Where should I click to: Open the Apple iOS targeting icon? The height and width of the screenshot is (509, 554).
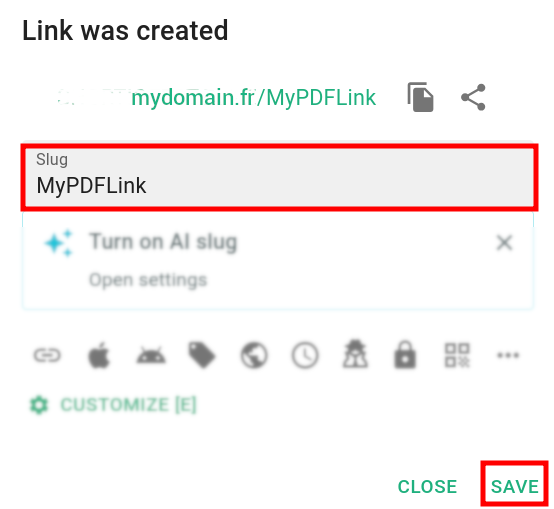(99, 355)
